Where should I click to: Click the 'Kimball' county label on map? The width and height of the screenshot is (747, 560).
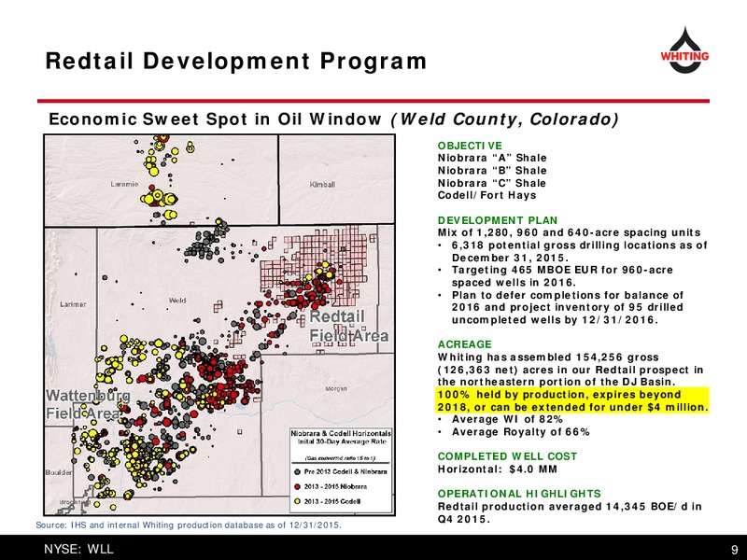tap(322, 185)
